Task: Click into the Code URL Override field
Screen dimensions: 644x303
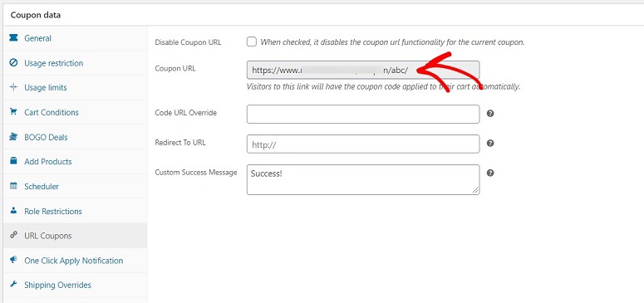Action: 363,114
